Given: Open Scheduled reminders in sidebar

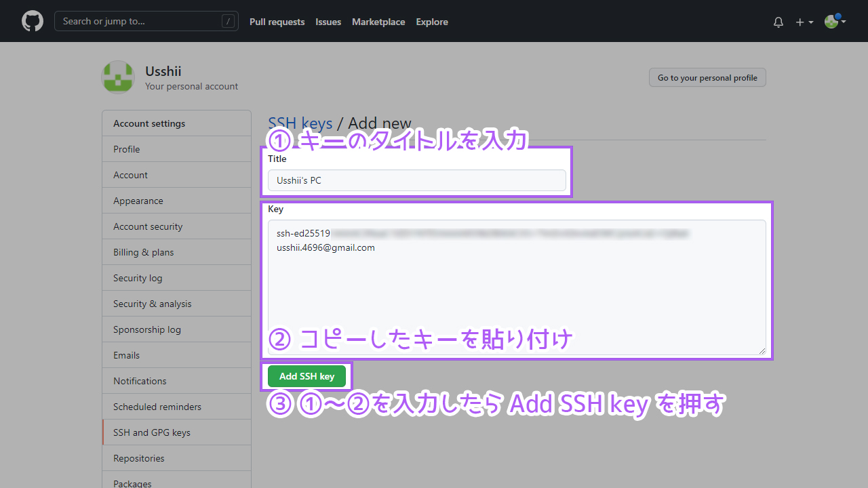Looking at the screenshot, I should pos(176,407).
